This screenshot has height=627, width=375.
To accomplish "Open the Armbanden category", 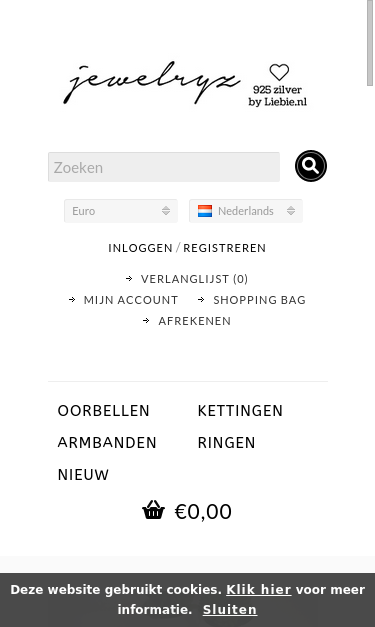I will tap(107, 443).
